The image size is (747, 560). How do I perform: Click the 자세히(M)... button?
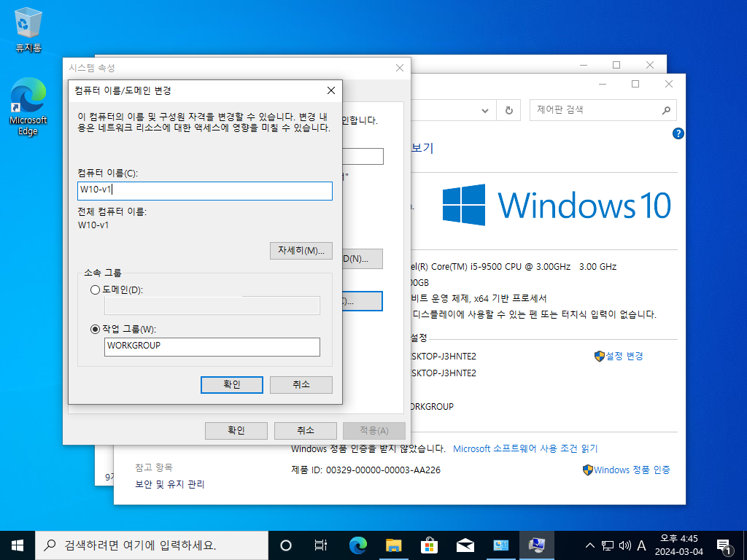click(x=301, y=251)
